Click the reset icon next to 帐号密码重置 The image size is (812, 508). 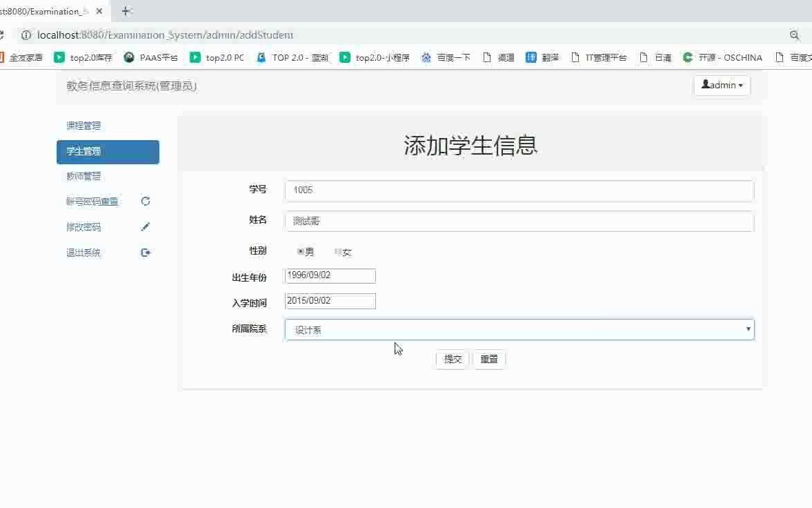(x=145, y=201)
